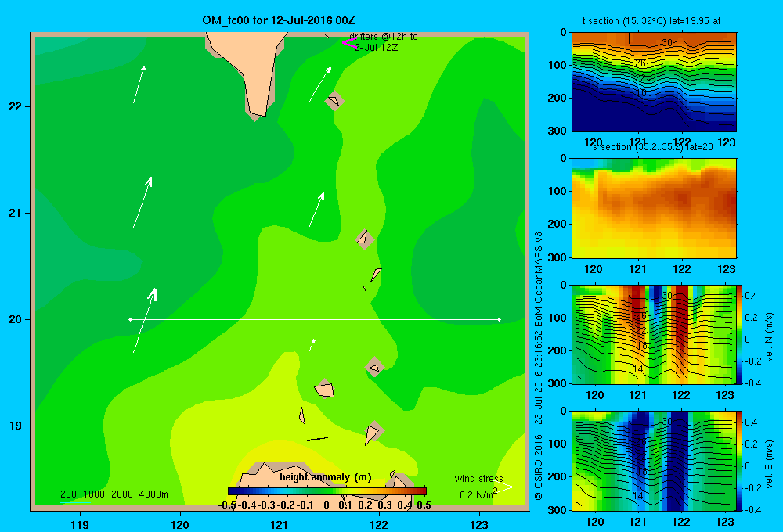The image size is (783, 532).
Task: Click the 't section (15..32°C) lat=19.95' title
Action: [x=651, y=21]
